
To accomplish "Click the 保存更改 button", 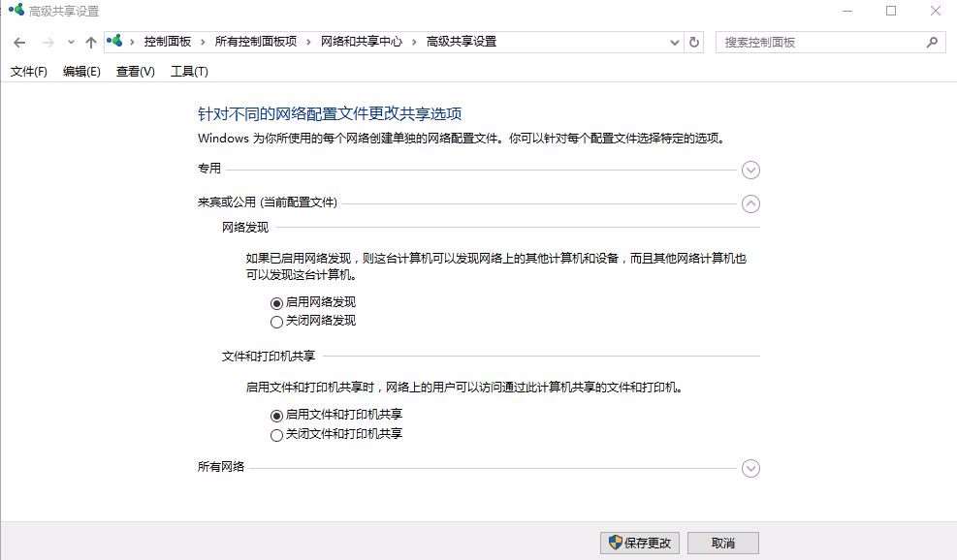I will [640, 543].
